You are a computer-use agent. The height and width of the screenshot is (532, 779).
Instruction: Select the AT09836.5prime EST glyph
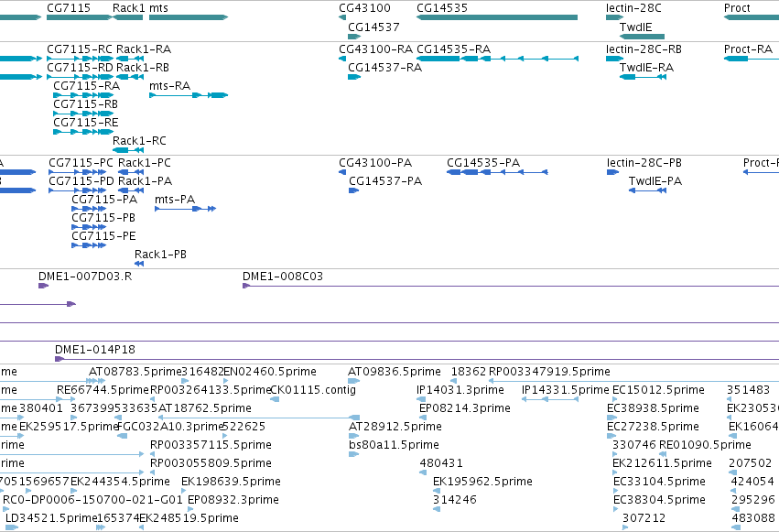353,381
